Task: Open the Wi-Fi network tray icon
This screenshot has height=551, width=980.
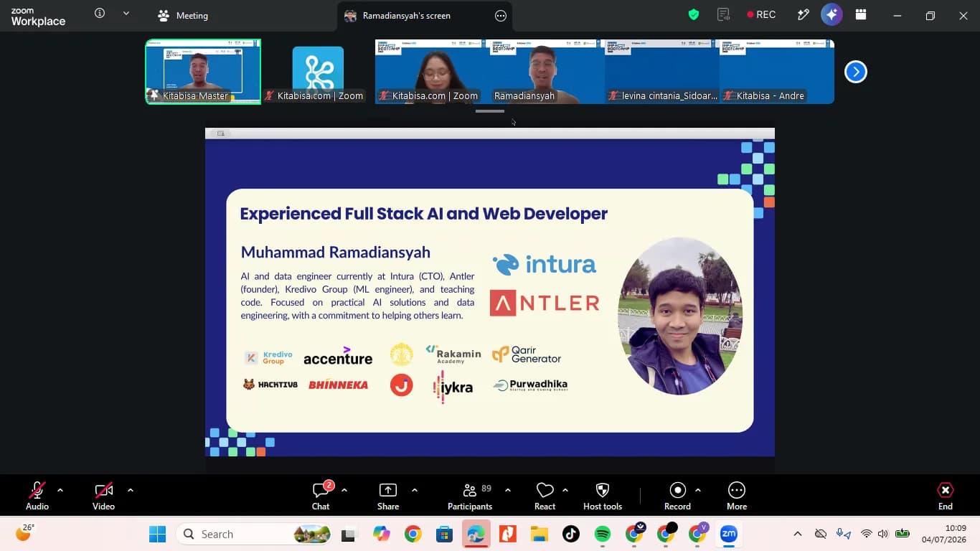Action: click(x=866, y=534)
